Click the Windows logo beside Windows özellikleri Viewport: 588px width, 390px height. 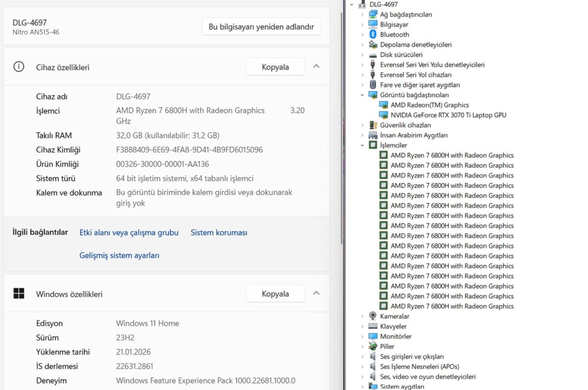[19, 293]
